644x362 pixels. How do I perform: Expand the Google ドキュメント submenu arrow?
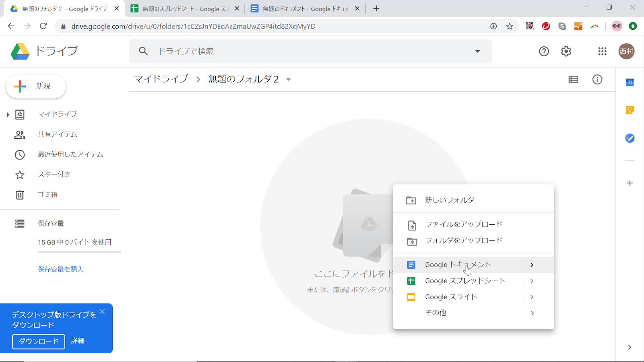tap(532, 265)
